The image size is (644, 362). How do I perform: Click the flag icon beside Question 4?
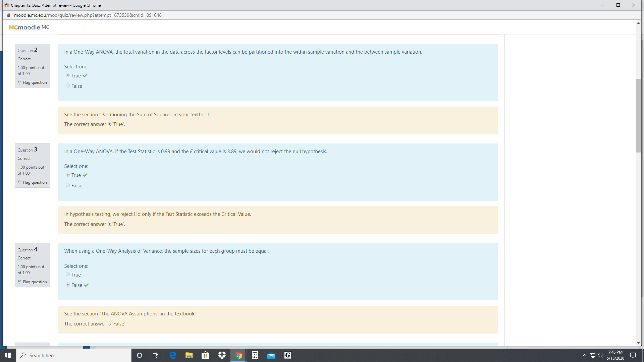pos(19,282)
